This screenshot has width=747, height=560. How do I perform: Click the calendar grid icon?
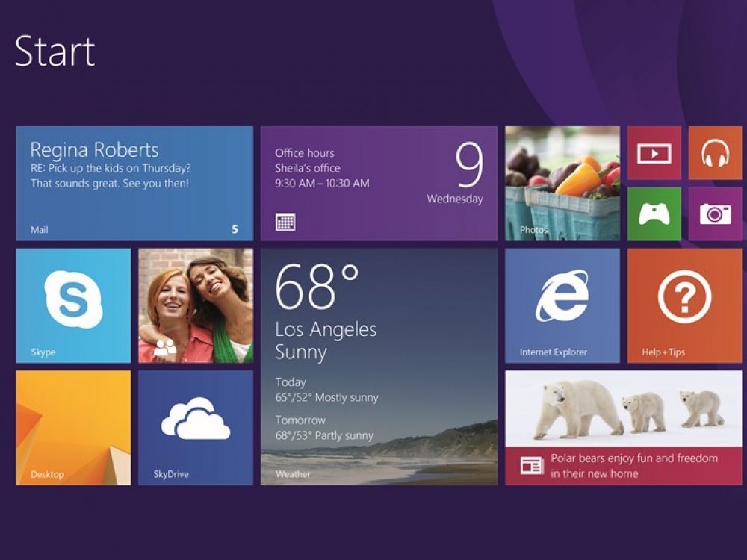pyautogui.click(x=285, y=222)
